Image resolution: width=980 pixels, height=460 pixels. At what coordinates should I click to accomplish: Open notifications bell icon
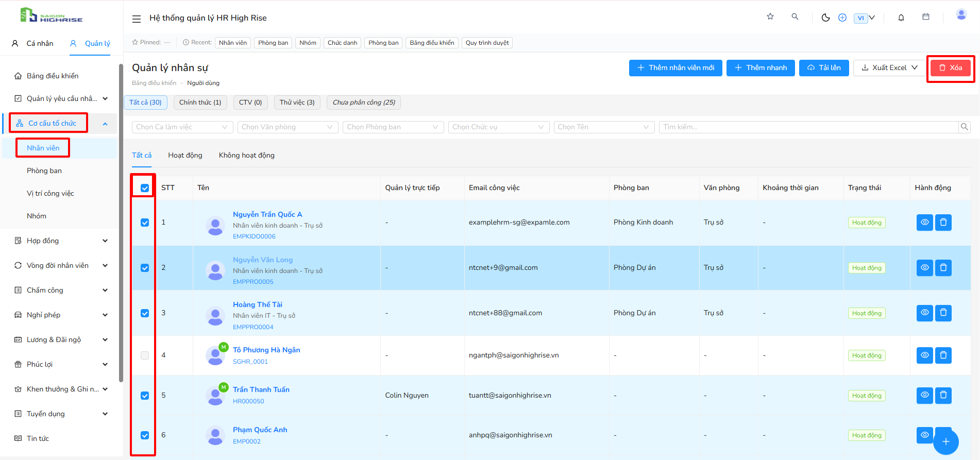[901, 18]
